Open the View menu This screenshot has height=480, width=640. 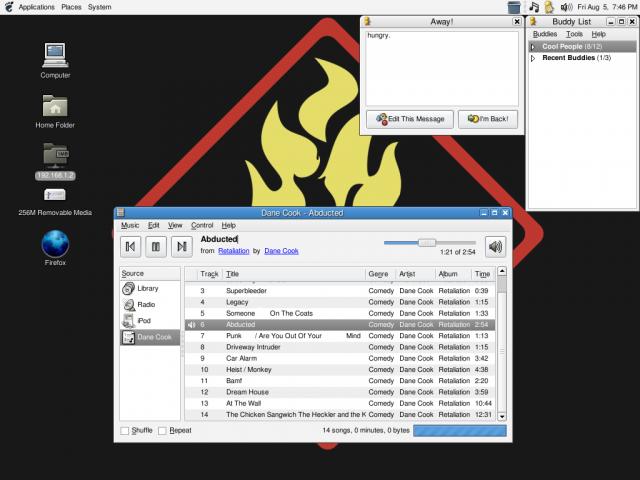click(x=175, y=225)
